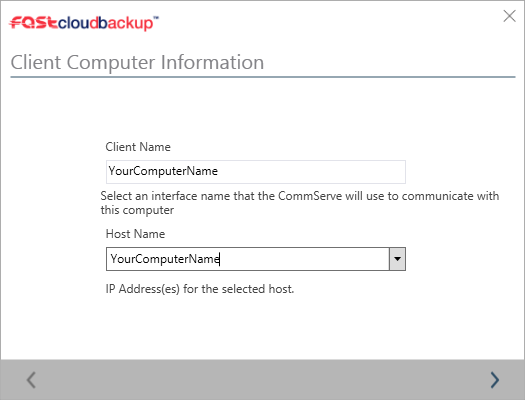Screen dimensions: 525x400
Task: Click the red FAST logo text
Action: point(33,23)
